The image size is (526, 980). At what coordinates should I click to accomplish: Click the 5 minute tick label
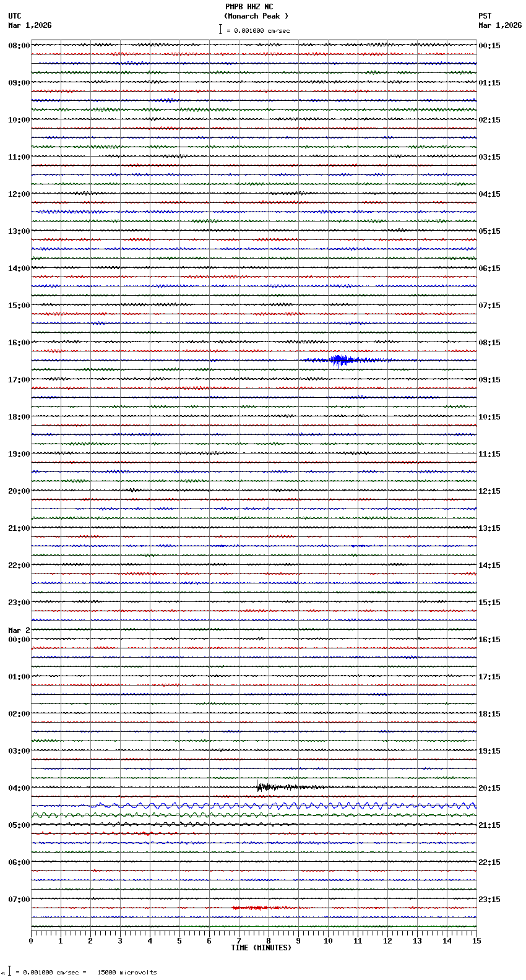179,941
